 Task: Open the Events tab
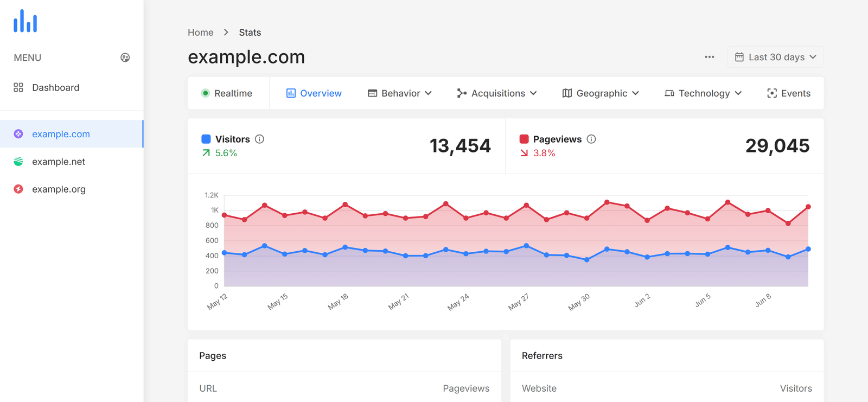(x=789, y=93)
